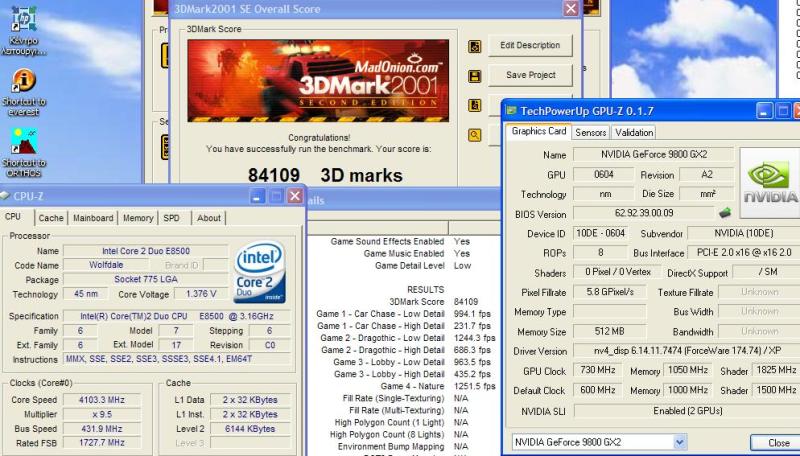Viewport: 800px width, 456px height.
Task: Click the Driver Version field in GPU-Z
Action: point(687,350)
